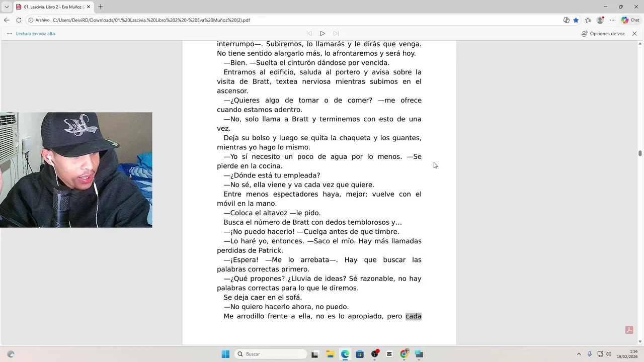Screen dimensions: 644x362
Task: Go back to the previous page
Action: click(7, 20)
